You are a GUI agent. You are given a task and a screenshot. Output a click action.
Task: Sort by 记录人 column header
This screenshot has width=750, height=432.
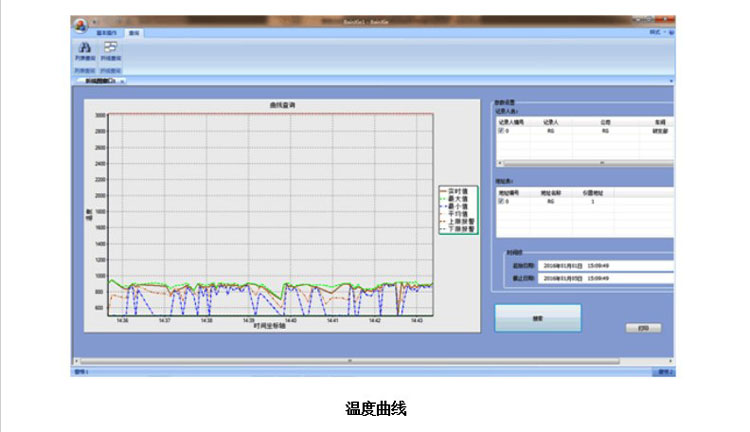(549, 122)
